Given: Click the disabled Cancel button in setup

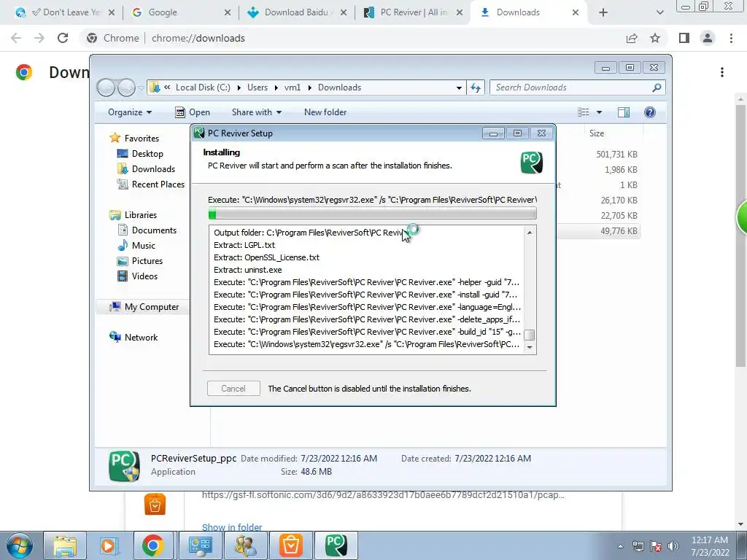Looking at the screenshot, I should pos(233,389).
